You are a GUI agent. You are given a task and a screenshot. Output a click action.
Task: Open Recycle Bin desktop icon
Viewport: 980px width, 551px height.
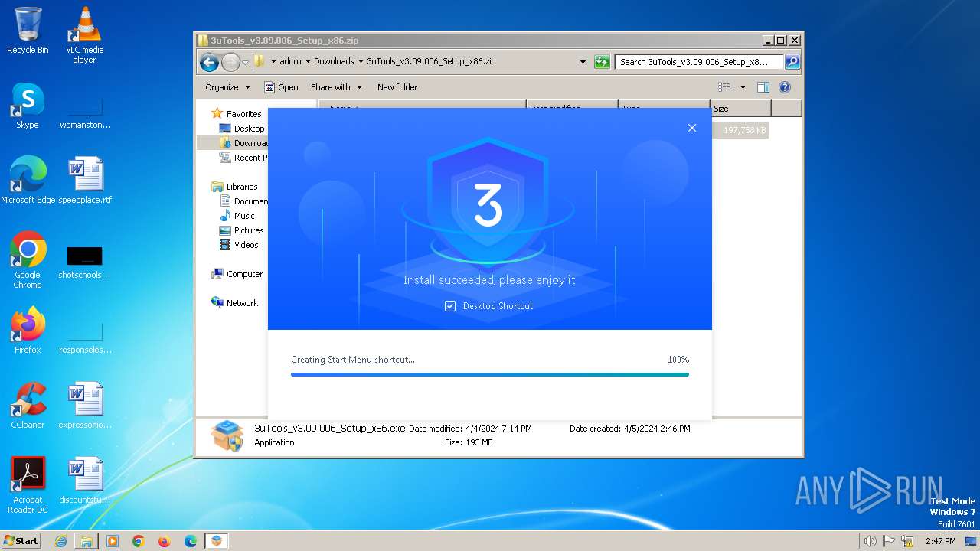[x=28, y=31]
